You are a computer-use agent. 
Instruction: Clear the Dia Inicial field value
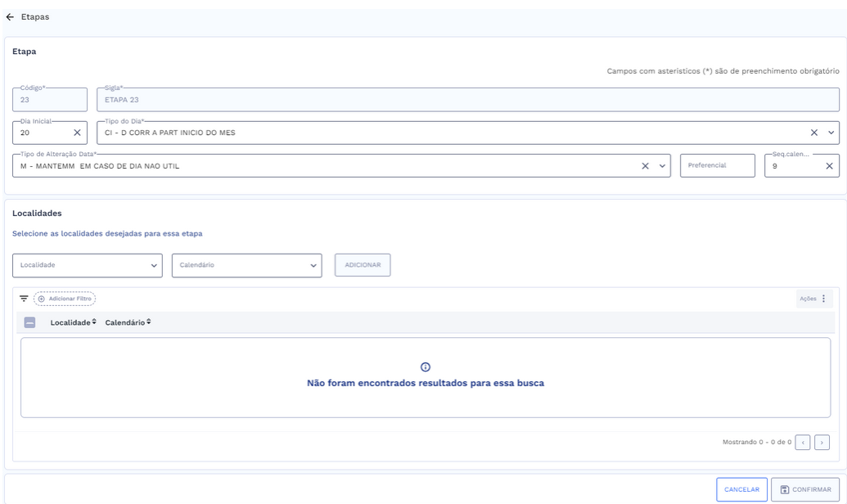77,133
